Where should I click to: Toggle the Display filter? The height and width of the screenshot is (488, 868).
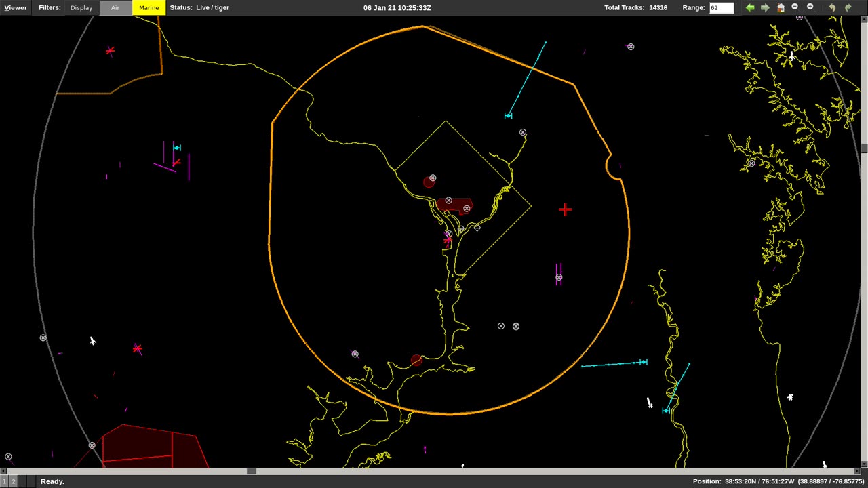(81, 7)
